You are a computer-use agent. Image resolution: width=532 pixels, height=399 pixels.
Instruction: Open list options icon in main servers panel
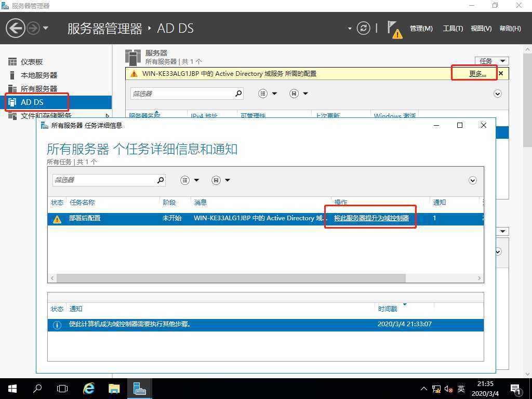pyautogui.click(x=263, y=94)
